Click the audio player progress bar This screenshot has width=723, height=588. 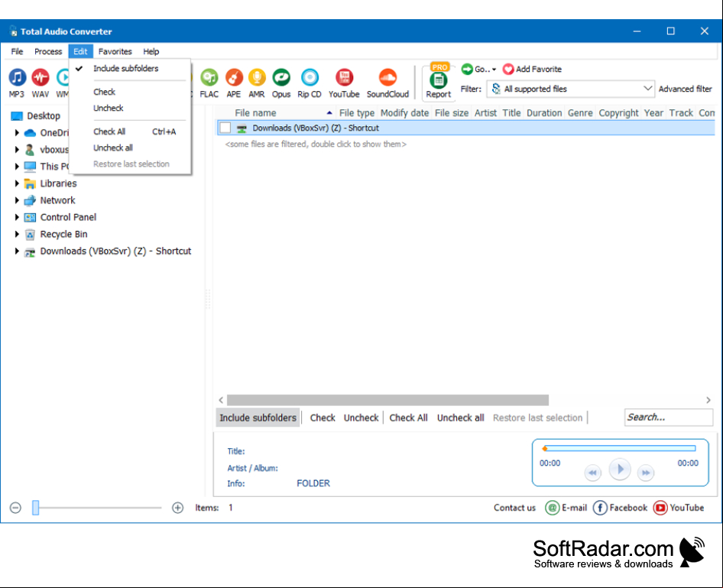click(x=620, y=448)
